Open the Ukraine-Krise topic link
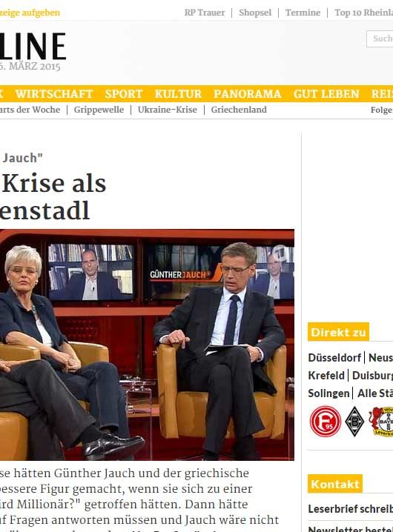This screenshot has height=532, width=393. [168, 110]
